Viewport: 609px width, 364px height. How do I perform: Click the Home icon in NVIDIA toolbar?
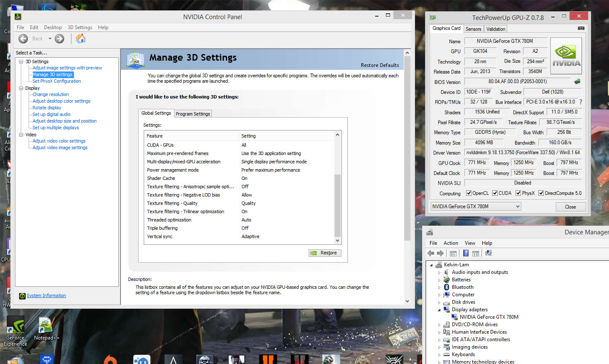(81, 39)
